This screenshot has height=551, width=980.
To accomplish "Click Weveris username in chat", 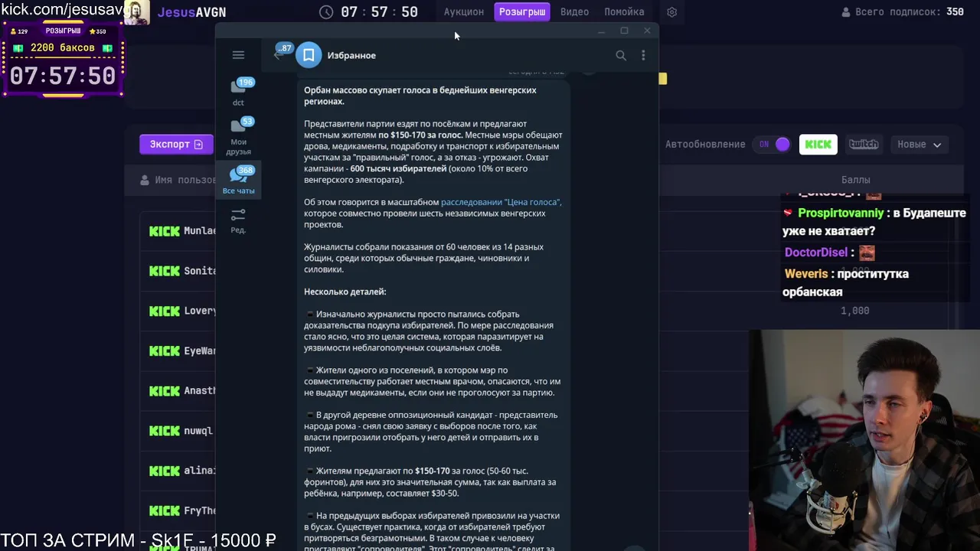I will tap(806, 274).
